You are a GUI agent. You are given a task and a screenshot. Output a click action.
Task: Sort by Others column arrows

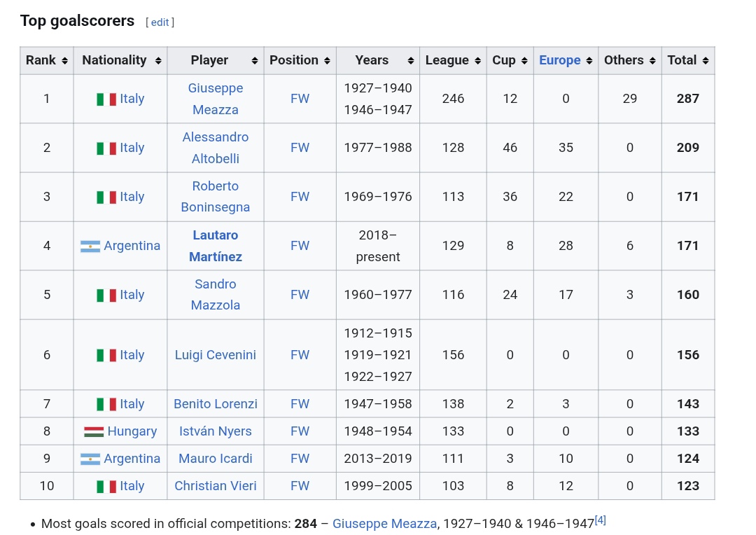coord(652,61)
